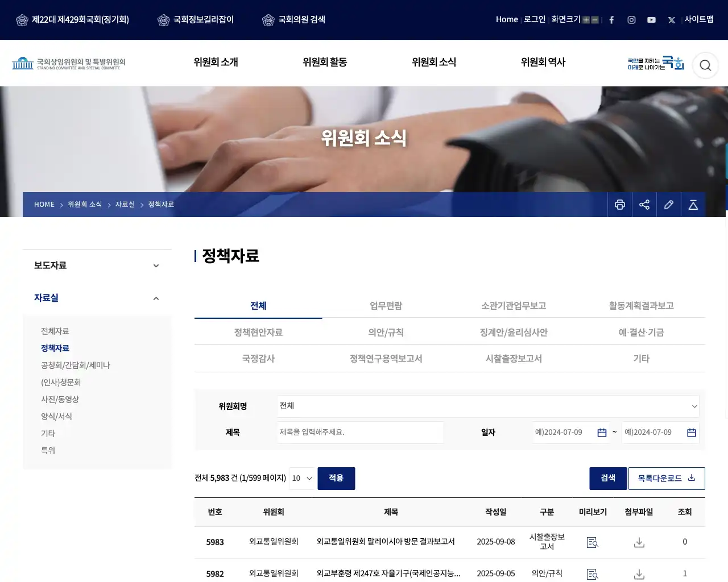This screenshot has height=582, width=728.
Task: Click the emblem beside 국회정보길라잡이
Action: [164, 20]
